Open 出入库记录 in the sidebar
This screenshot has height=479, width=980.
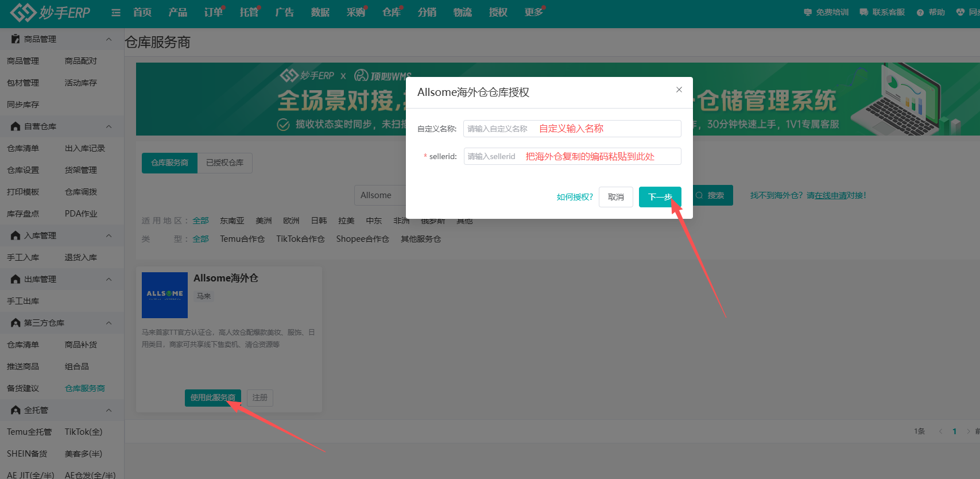tap(85, 148)
